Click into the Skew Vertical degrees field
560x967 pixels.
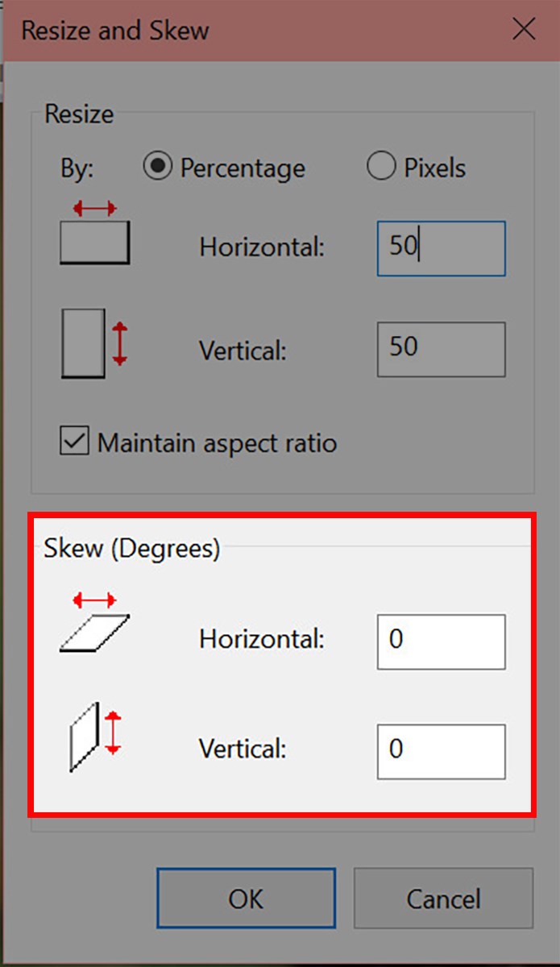pyautogui.click(x=441, y=751)
